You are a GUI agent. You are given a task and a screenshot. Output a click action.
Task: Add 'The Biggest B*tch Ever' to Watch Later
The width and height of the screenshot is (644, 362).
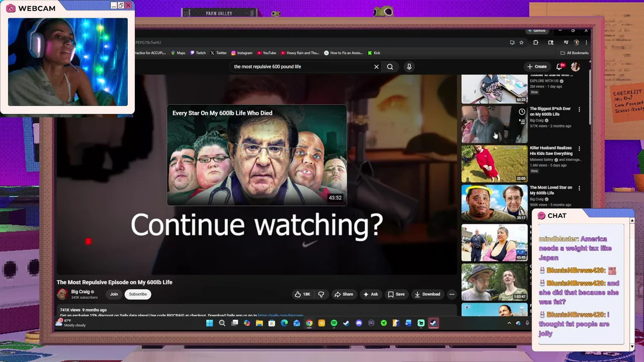click(x=522, y=112)
